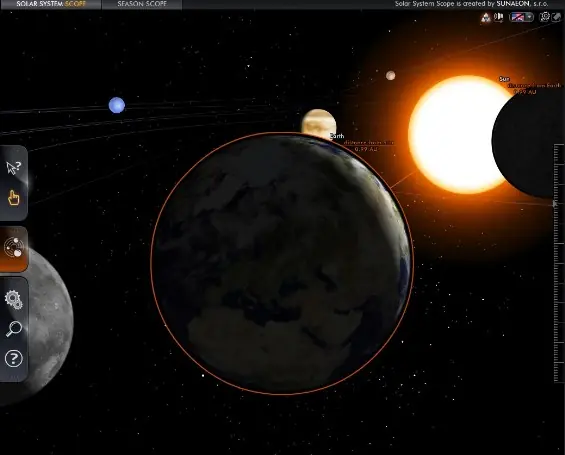
Task: Click the UK flag language selector
Action: 517,17
